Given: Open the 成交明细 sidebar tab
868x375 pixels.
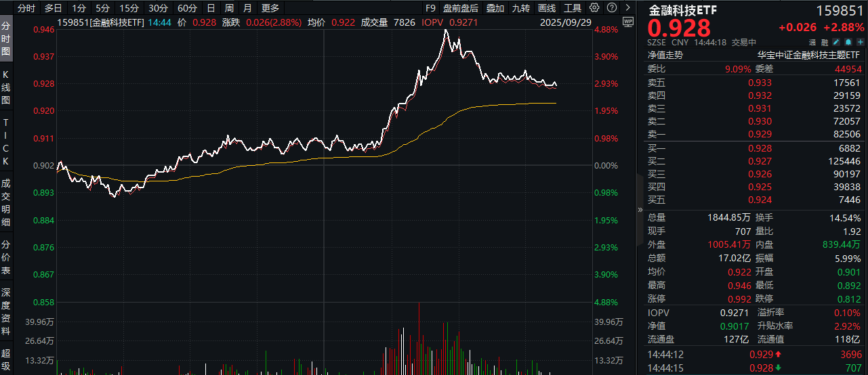Looking at the screenshot, I should coord(6,202).
